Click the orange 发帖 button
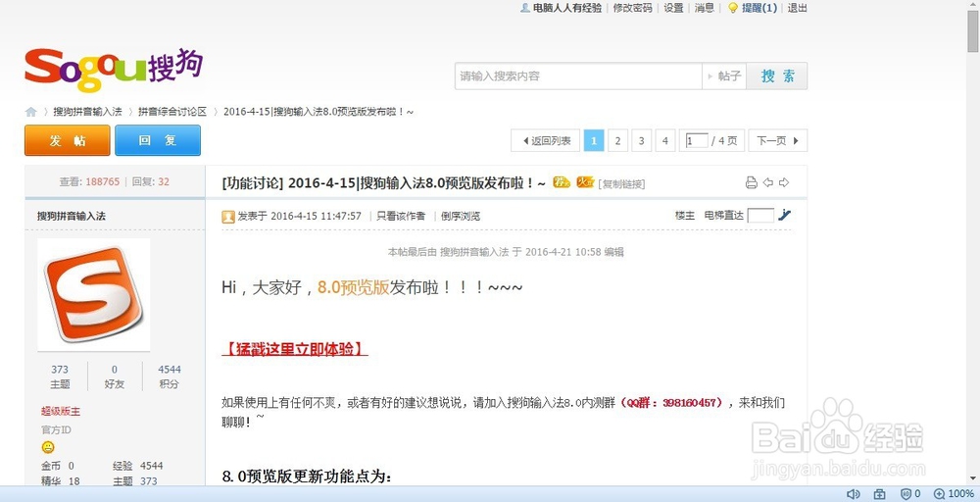 [68, 140]
